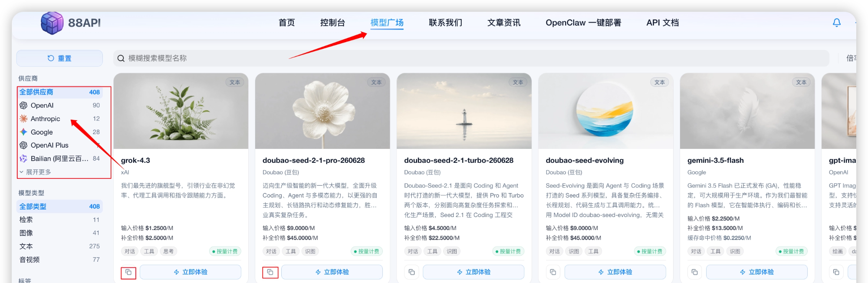
Task: Try doubao-seed-2-1-turbo-260628 with 立即体验
Action: pos(473,272)
